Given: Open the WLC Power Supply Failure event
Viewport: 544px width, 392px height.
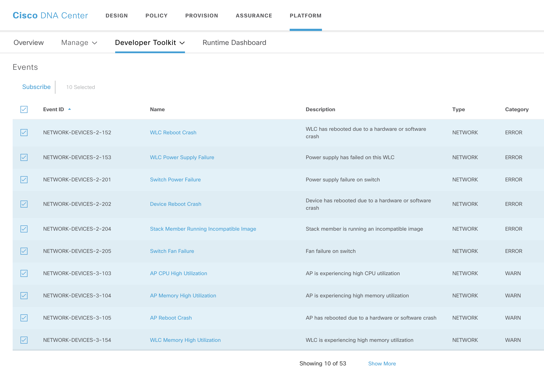Looking at the screenshot, I should coord(182,157).
